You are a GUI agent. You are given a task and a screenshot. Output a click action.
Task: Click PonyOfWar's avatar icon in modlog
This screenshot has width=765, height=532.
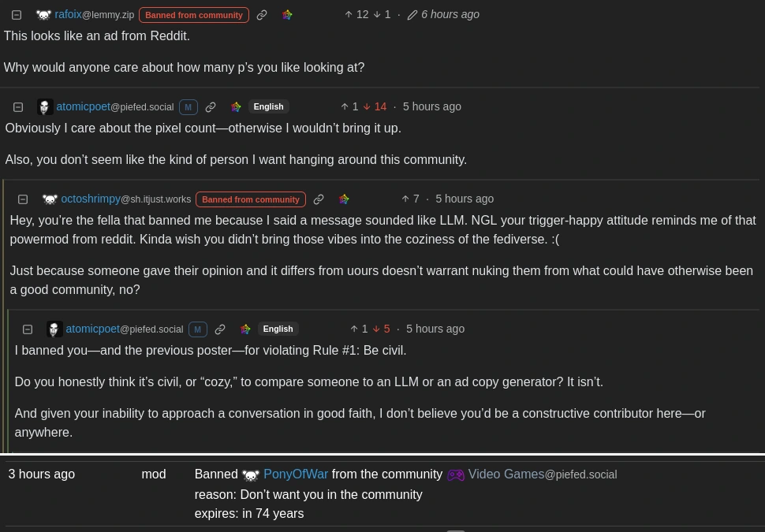[251, 474]
